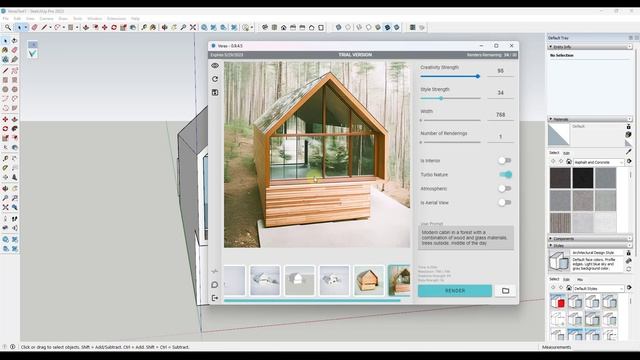Open the Extensions menu
The width and height of the screenshot is (640, 360).
click(116, 18)
